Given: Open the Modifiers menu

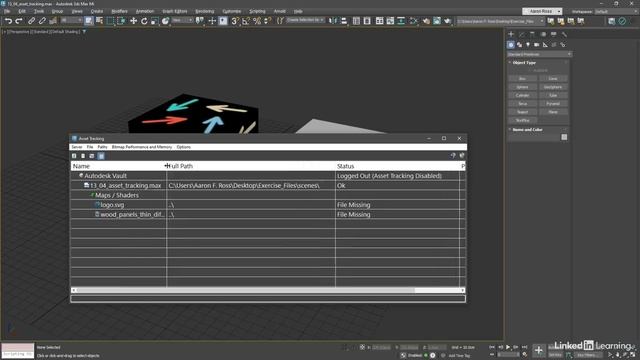Looking at the screenshot, I should coord(120,11).
